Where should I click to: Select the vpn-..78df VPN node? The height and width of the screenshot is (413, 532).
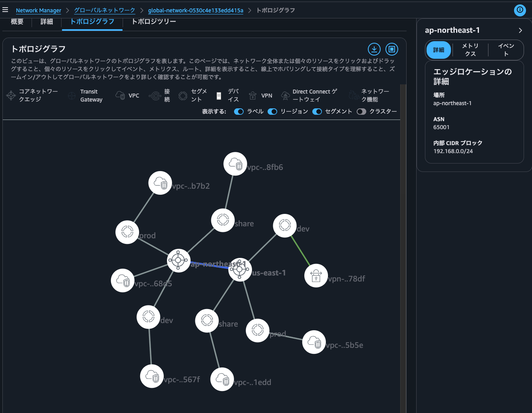[316, 275]
